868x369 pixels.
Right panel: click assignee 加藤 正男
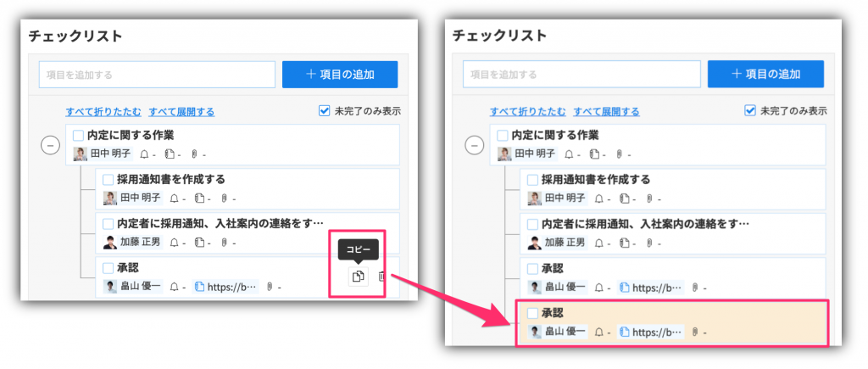[557, 243]
